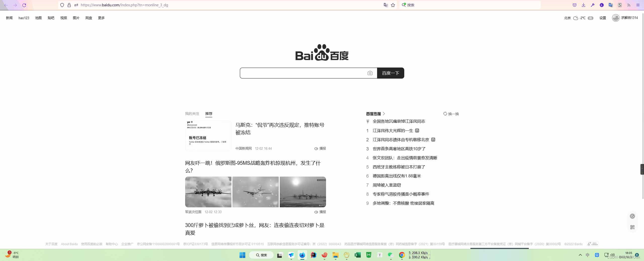Click the browser back arrow
This screenshot has height=261, width=644.
(6, 5)
